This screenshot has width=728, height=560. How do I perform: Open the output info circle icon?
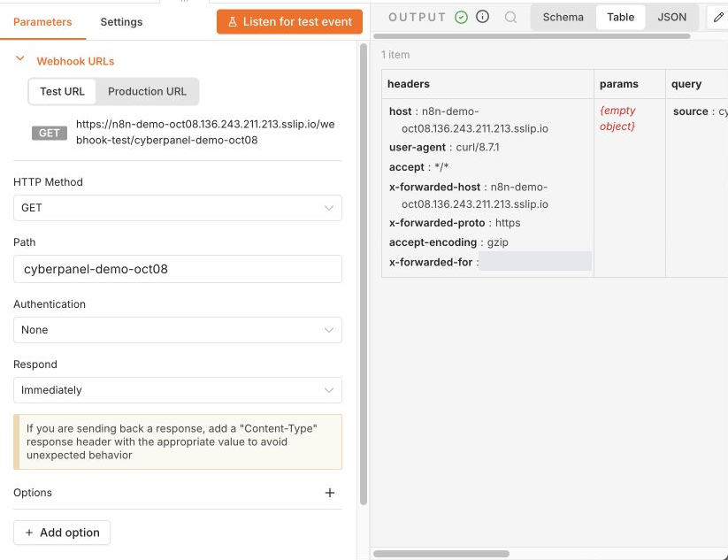click(482, 17)
